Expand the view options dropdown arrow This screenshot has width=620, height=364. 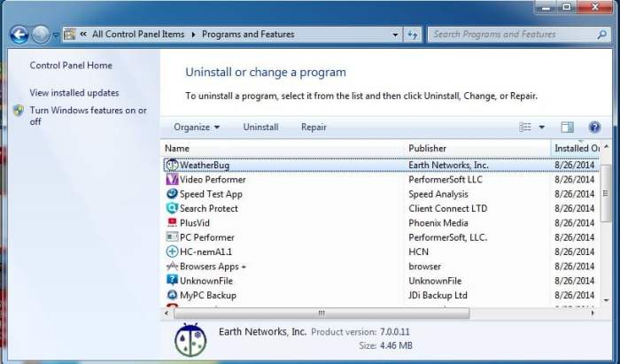coord(542,128)
